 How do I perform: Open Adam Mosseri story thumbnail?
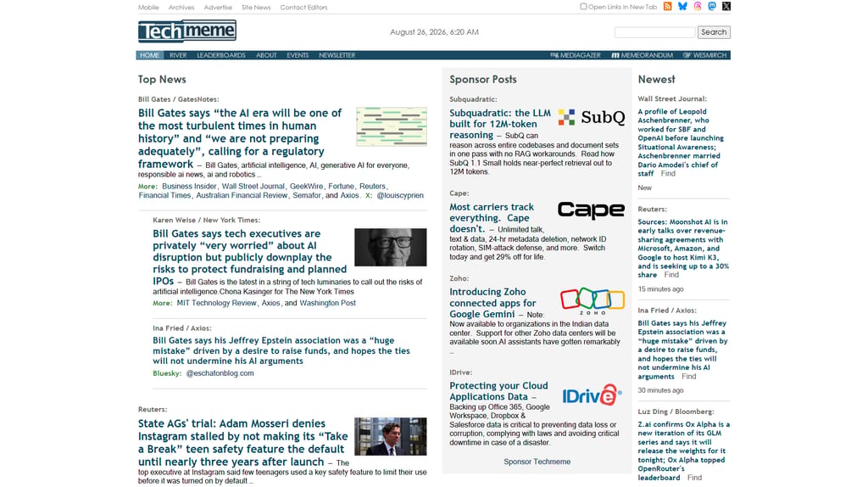pyautogui.click(x=390, y=437)
